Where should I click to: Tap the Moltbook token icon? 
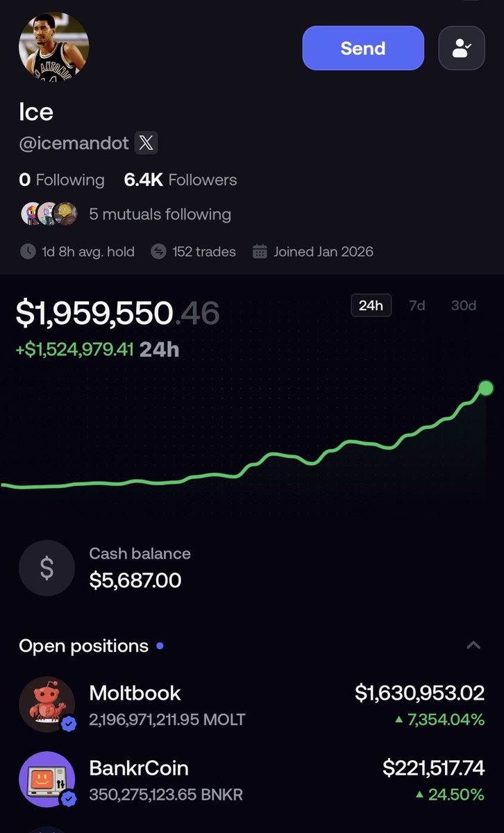[47, 705]
